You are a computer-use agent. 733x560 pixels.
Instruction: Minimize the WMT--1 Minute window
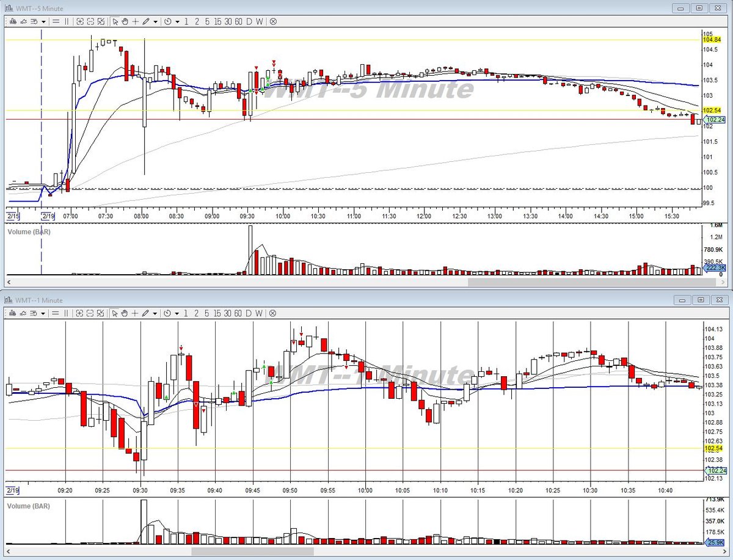pyautogui.click(x=682, y=299)
